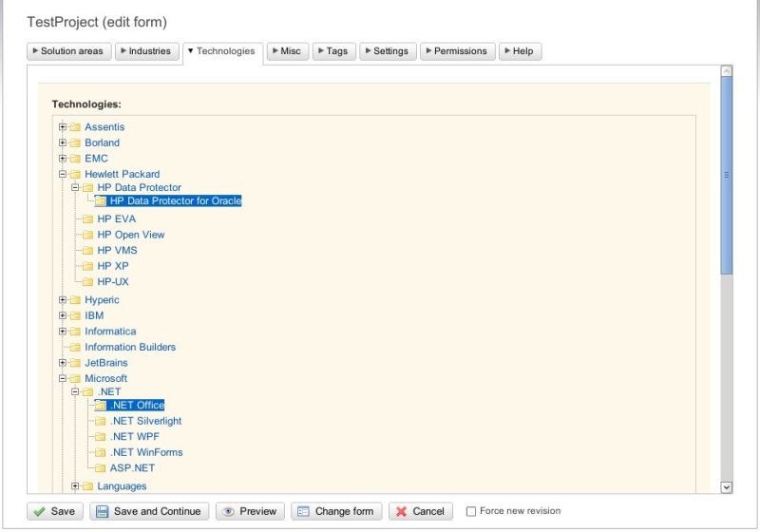The image size is (760, 532).
Task: Click Save and Continue
Action: click(x=149, y=511)
